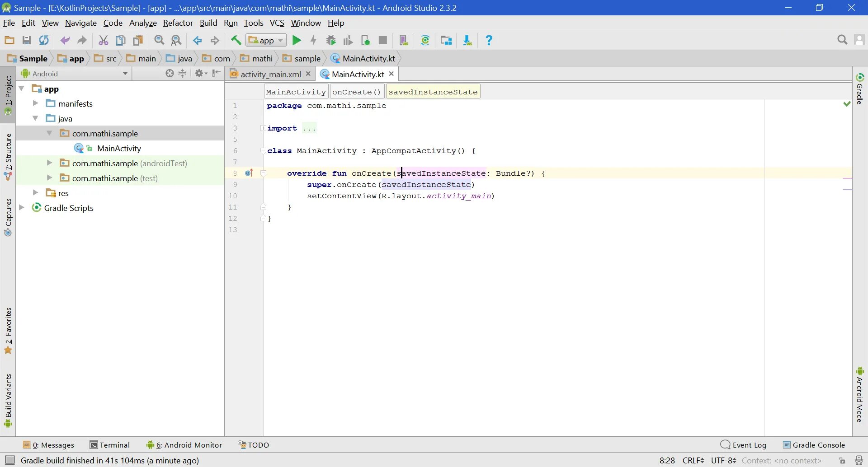
Task: Open the 0: Messages tool window
Action: click(48, 445)
